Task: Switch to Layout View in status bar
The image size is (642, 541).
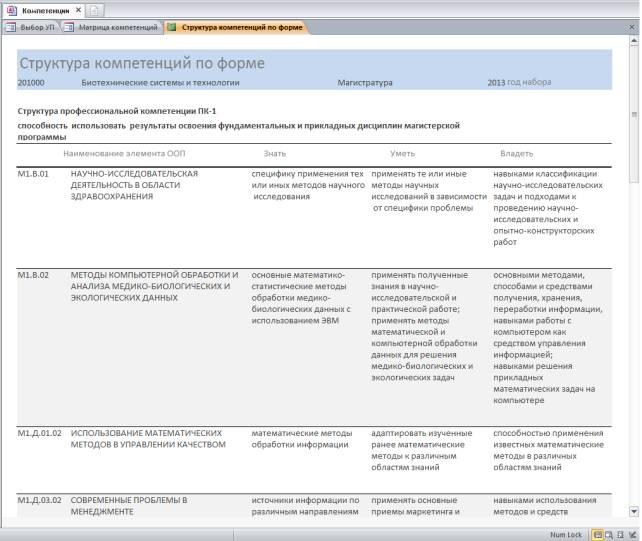Action: click(x=620, y=534)
